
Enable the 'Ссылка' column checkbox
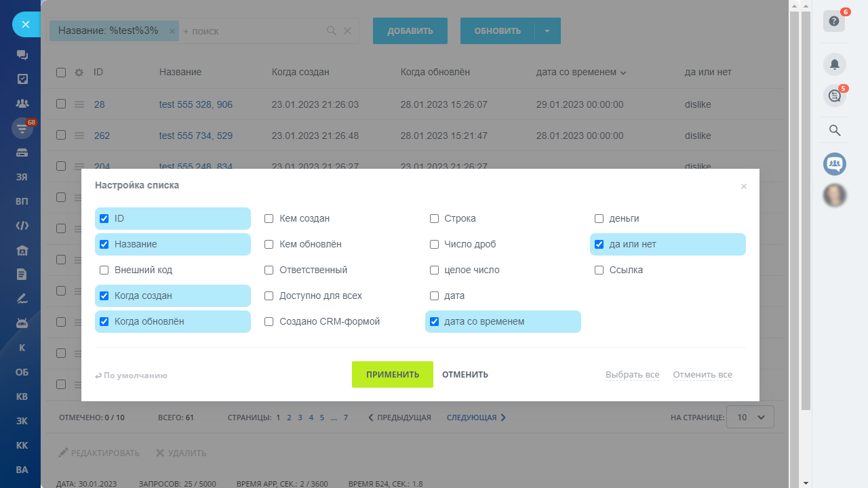pos(599,270)
